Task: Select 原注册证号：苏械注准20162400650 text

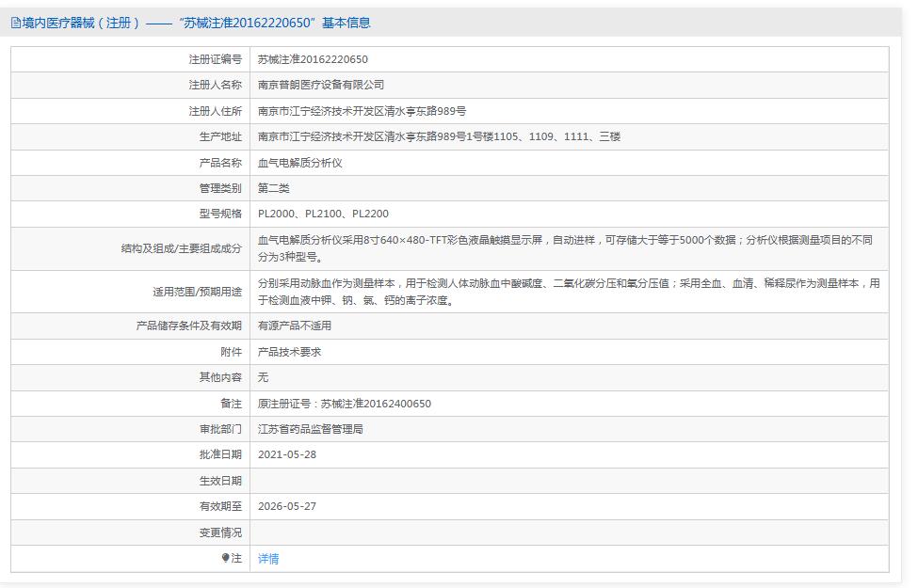Action: pyautogui.click(x=345, y=403)
